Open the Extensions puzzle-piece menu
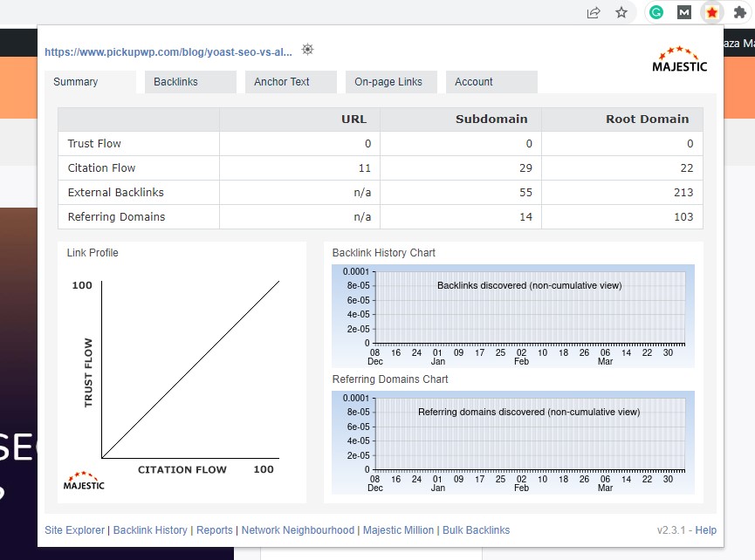The height and width of the screenshot is (560, 755). (739, 12)
